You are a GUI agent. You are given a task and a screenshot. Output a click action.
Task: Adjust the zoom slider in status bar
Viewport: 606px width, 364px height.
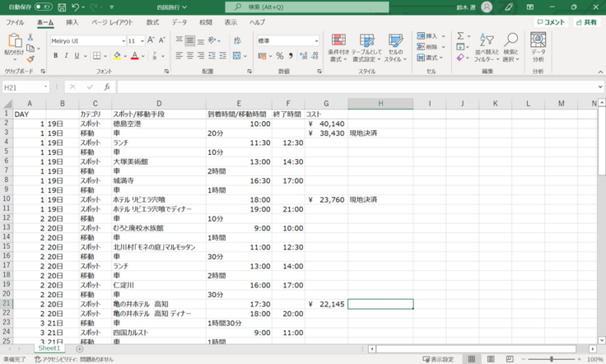point(552,359)
